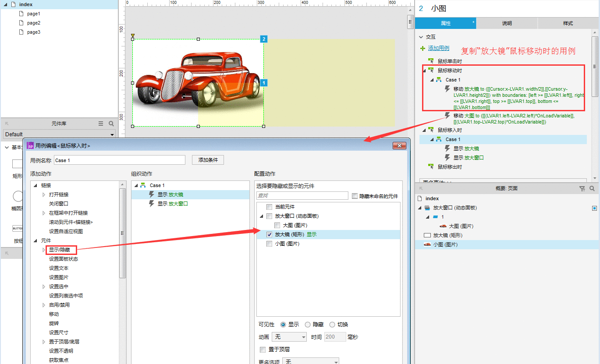This screenshot has width=600, height=364.
Task: Check the 小图 (图片) checkbox in dialog
Action: (x=270, y=244)
